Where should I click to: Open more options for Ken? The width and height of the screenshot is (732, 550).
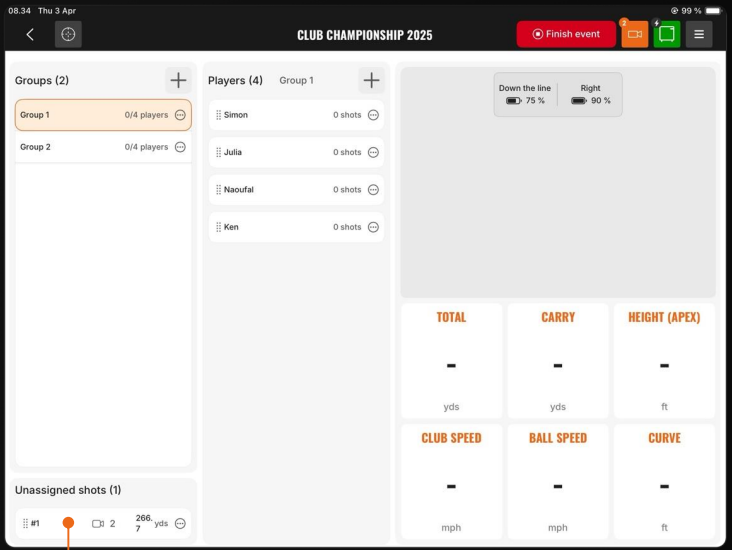coord(373,227)
